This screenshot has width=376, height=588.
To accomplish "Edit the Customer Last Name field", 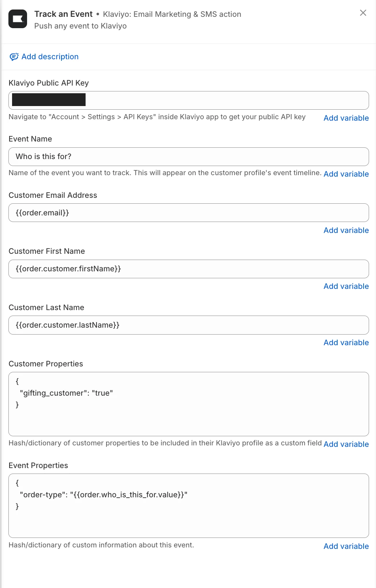I will [189, 325].
